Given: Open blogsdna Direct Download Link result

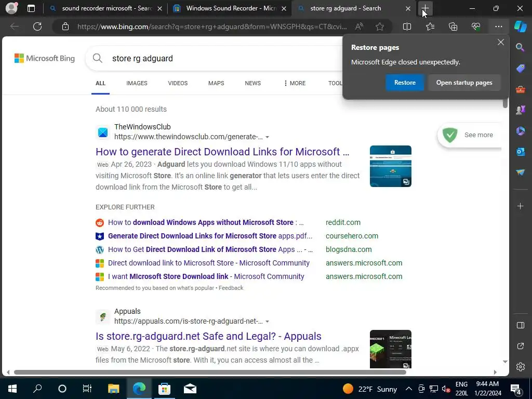Looking at the screenshot, I should [x=210, y=249].
